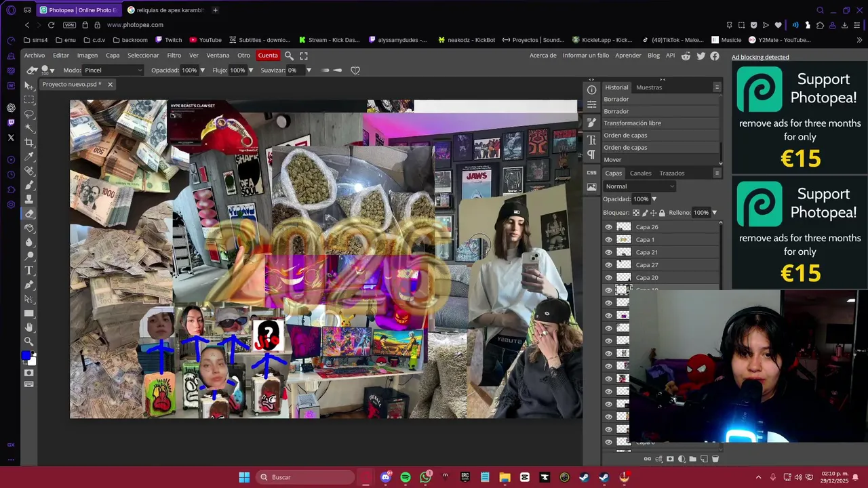The height and width of the screenshot is (488, 868).
Task: Open the Filtro menu
Action: pyautogui.click(x=174, y=56)
